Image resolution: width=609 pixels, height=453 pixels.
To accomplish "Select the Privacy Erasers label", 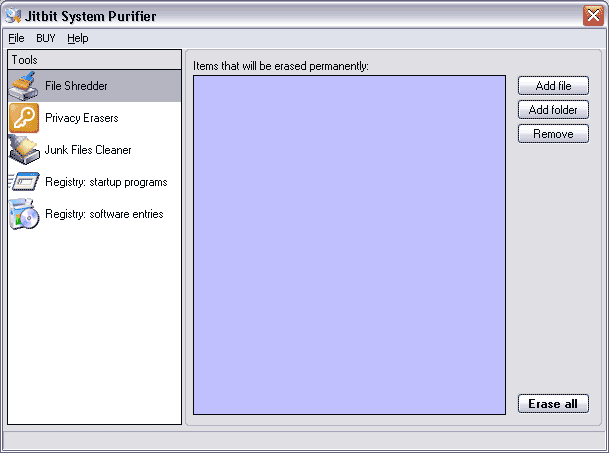I will (x=82, y=118).
